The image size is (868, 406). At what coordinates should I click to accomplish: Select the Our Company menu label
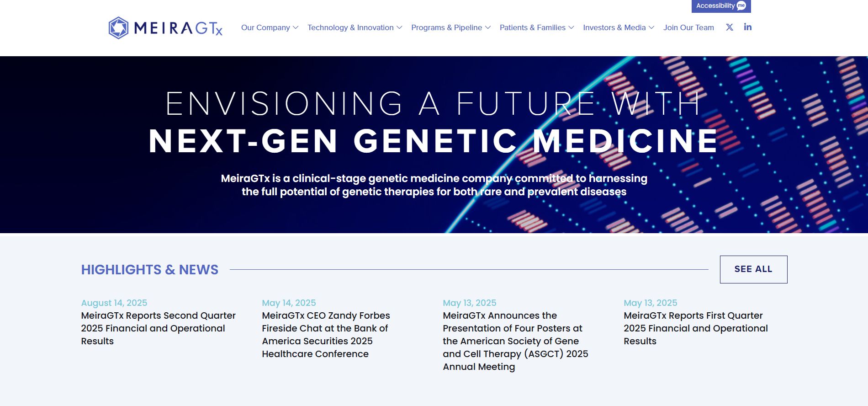(265, 28)
